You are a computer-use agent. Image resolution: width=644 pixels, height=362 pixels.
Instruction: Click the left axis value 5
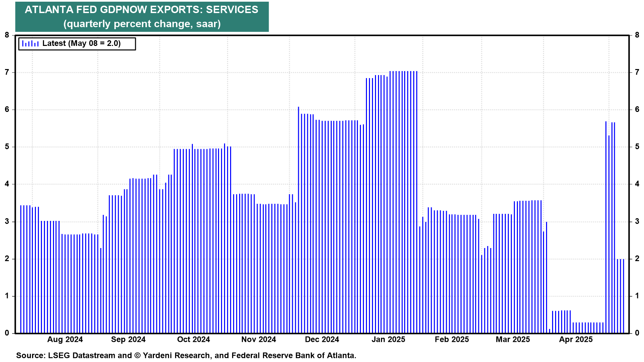pos(7,147)
